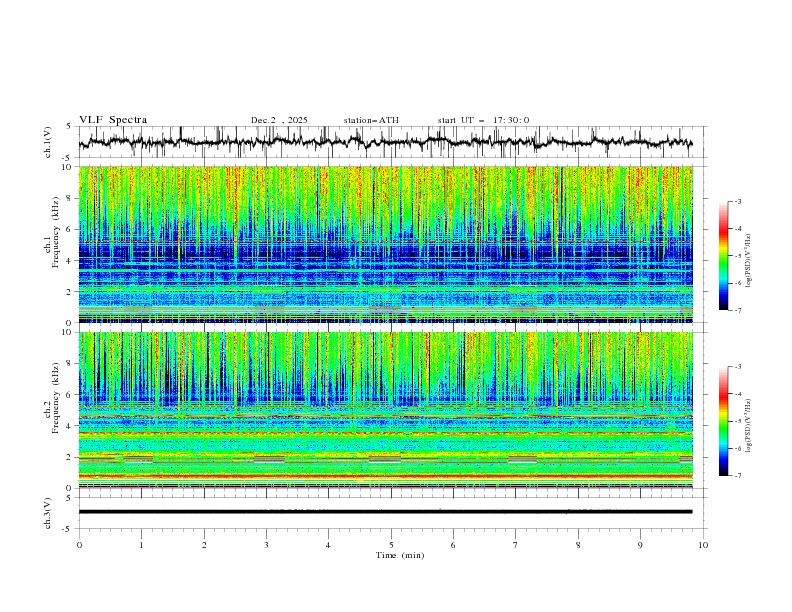
Task: Click inside the ch.1 spectrogram panel
Action: [x=385, y=244]
